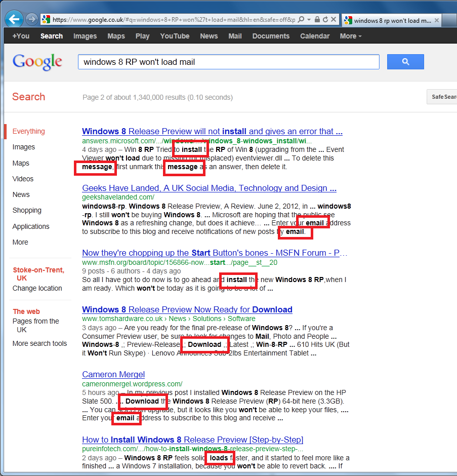Click the browser Back arrow button
This screenshot has width=457, height=476.
[14, 20]
